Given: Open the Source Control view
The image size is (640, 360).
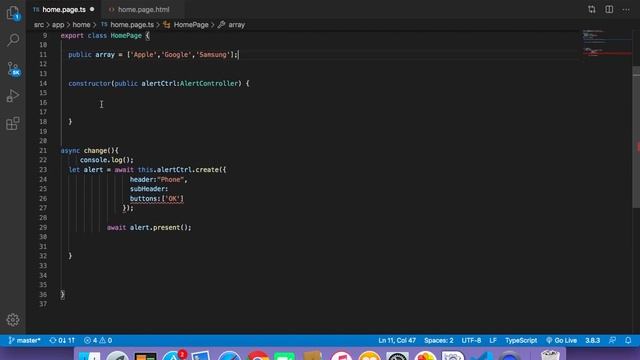Looking at the screenshot, I should point(13,69).
